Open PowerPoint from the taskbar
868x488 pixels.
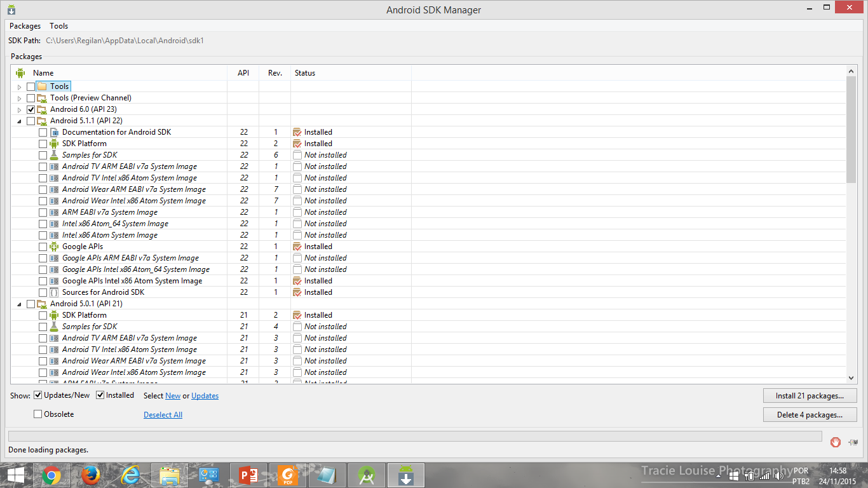(248, 475)
